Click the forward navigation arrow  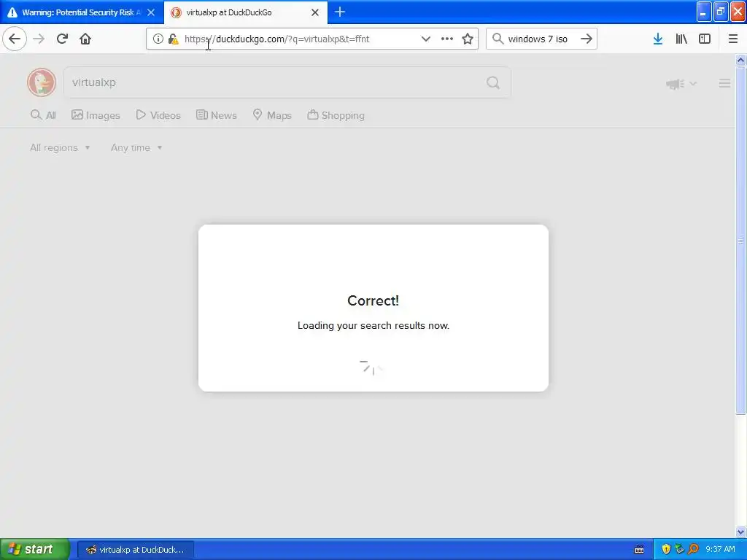[x=39, y=39]
